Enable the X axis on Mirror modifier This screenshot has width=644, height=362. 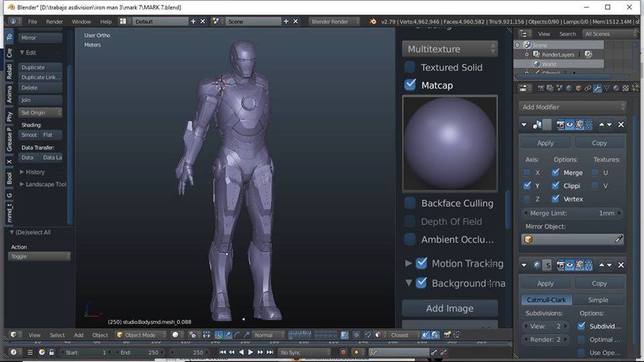click(x=527, y=172)
